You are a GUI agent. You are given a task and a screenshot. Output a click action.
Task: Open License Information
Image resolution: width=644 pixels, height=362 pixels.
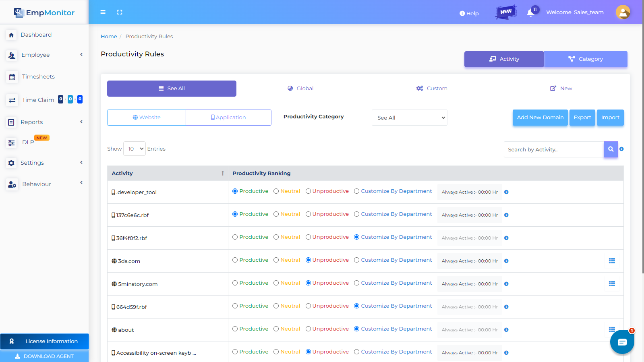click(x=44, y=341)
